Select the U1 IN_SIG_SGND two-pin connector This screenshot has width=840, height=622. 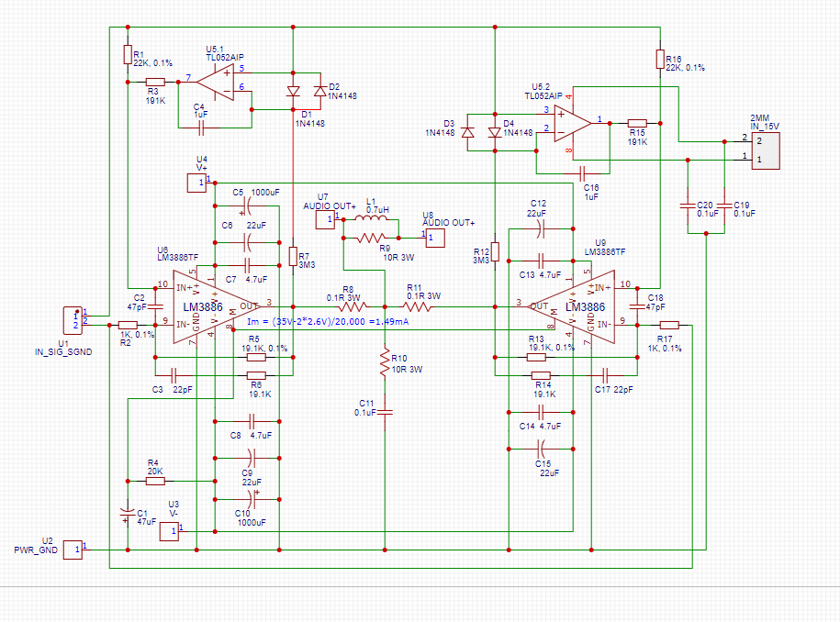(73, 321)
